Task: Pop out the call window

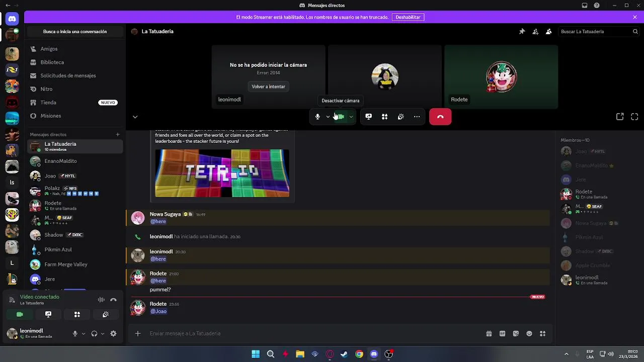Action: 620,117
